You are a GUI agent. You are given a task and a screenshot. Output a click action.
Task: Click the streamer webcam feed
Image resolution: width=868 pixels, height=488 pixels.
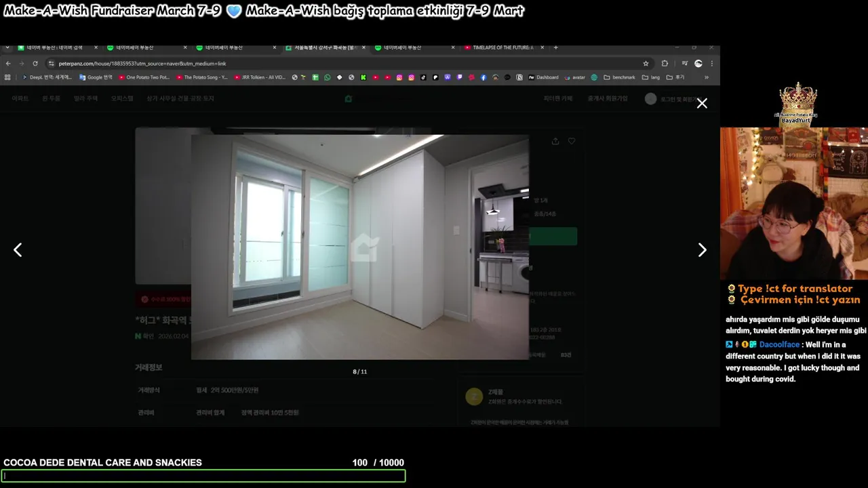click(x=794, y=203)
